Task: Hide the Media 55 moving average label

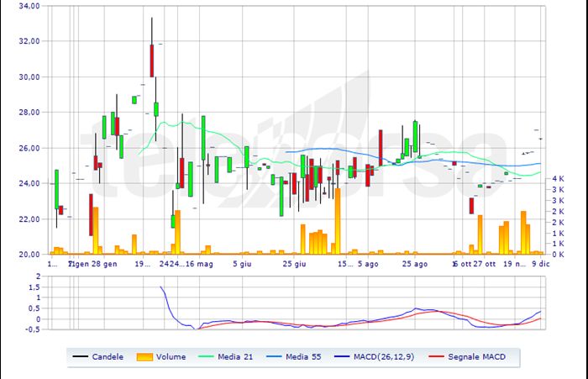Action: point(304,357)
